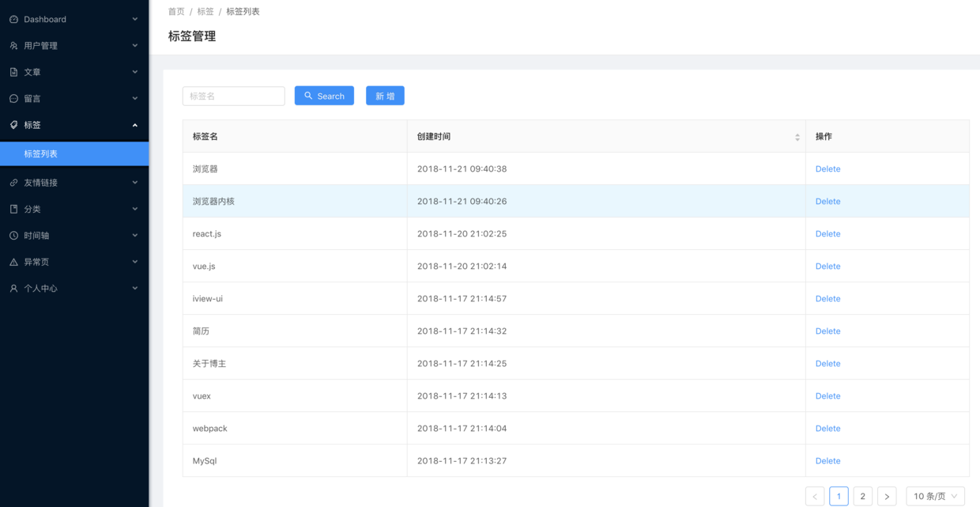The image size is (980, 507).
Task: Click the 分类 book icon
Action: [13, 210]
